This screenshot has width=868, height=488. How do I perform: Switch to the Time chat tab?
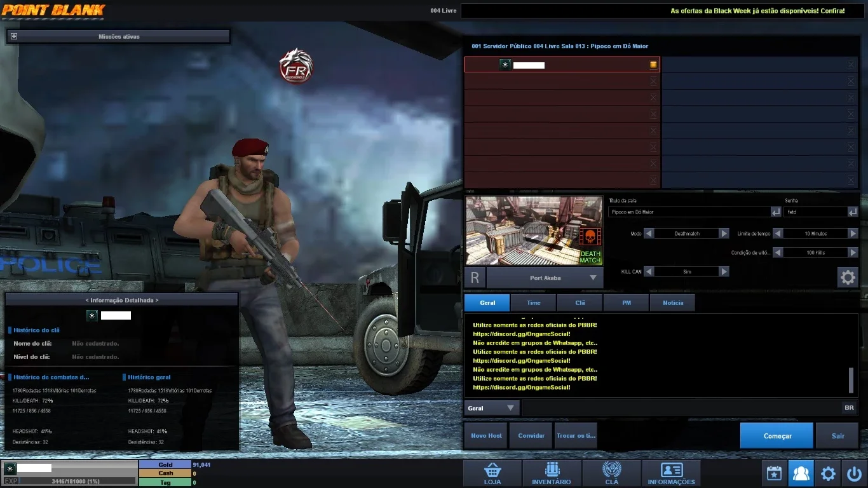pyautogui.click(x=534, y=302)
